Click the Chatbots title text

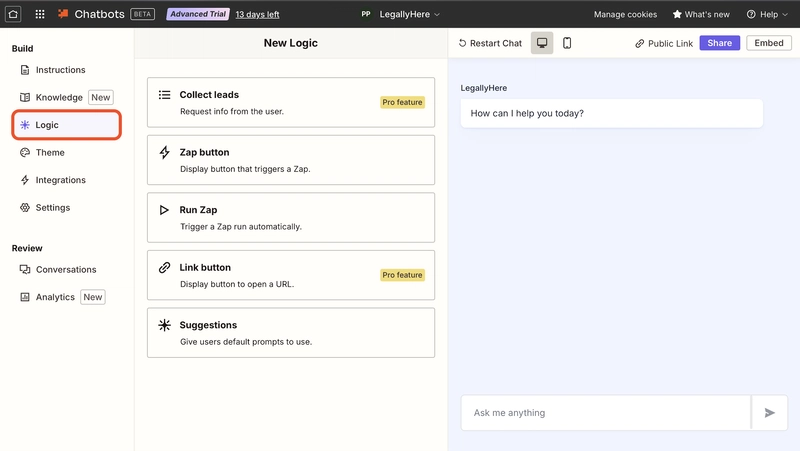tap(99, 14)
